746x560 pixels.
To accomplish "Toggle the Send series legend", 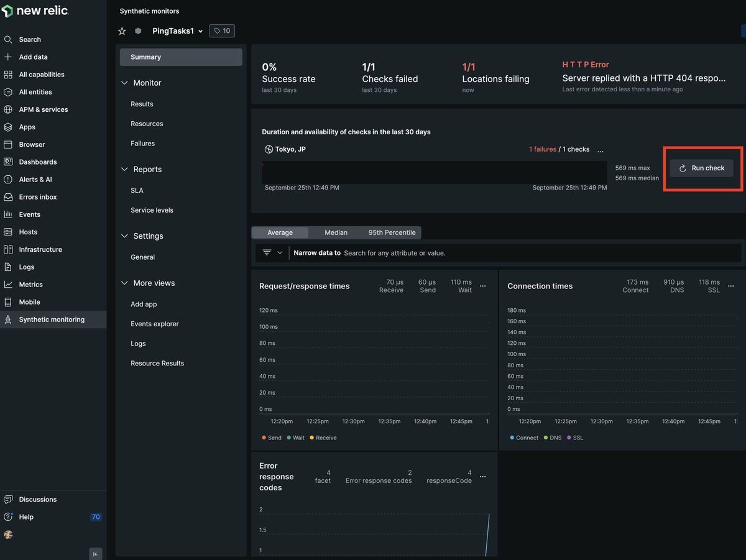I will 272,438.
